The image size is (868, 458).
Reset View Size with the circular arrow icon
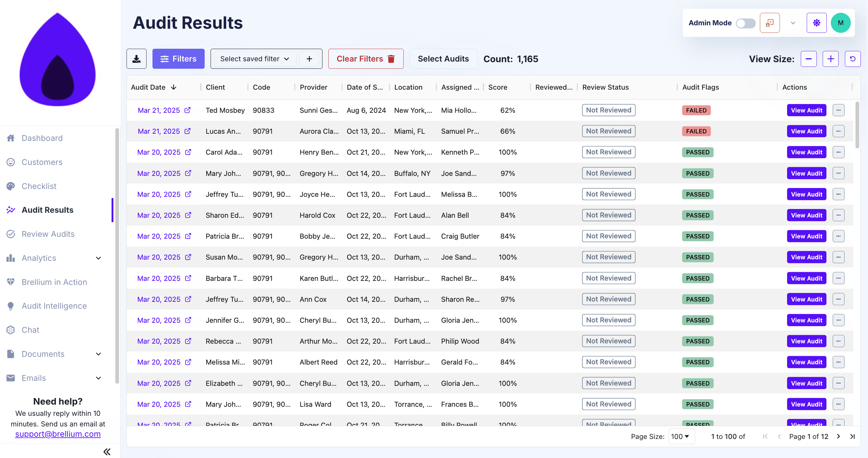pyautogui.click(x=853, y=59)
